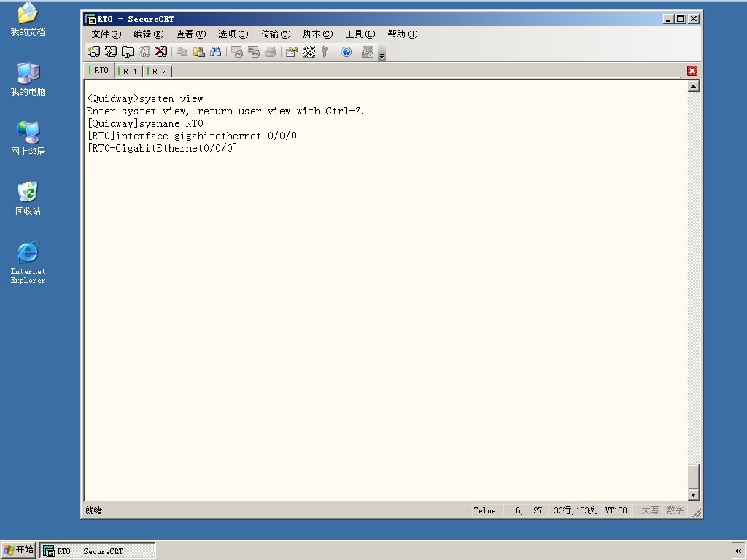Open the 文件(F) menu
This screenshot has width=747, height=560.
coord(107,34)
